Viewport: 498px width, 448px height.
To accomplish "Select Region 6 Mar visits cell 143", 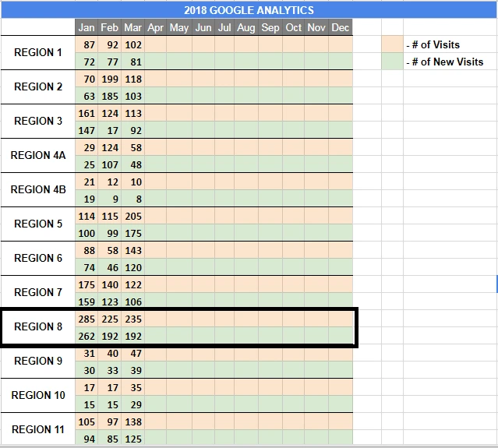I will click(132, 250).
